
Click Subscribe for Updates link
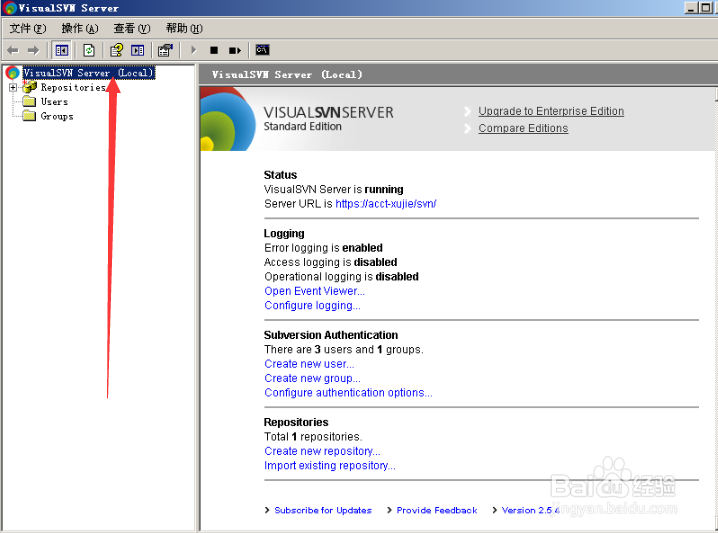tap(323, 510)
